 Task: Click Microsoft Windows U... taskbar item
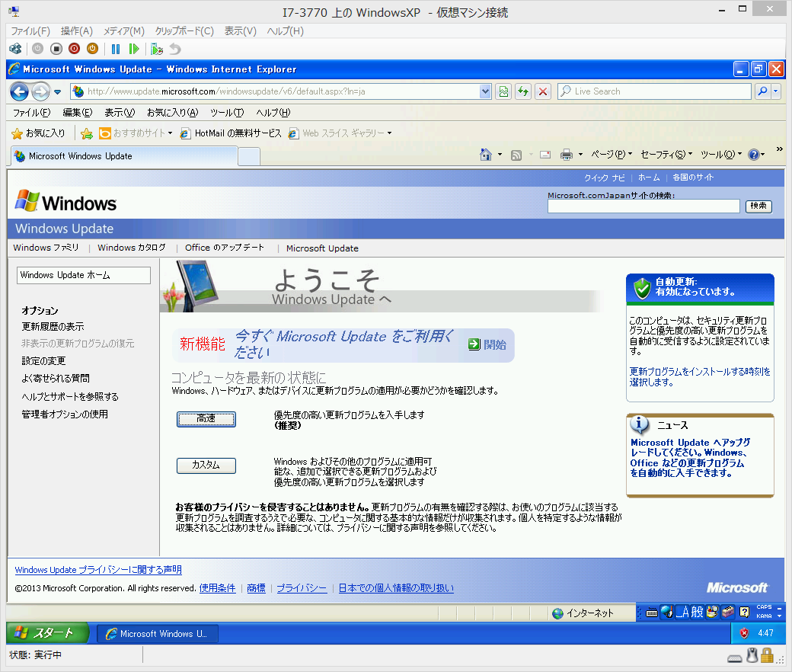158,634
